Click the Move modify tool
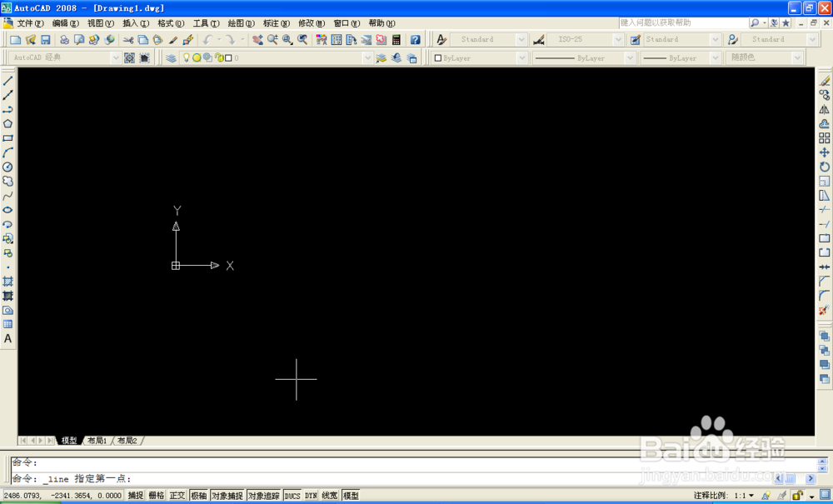The image size is (833, 504). [x=824, y=152]
